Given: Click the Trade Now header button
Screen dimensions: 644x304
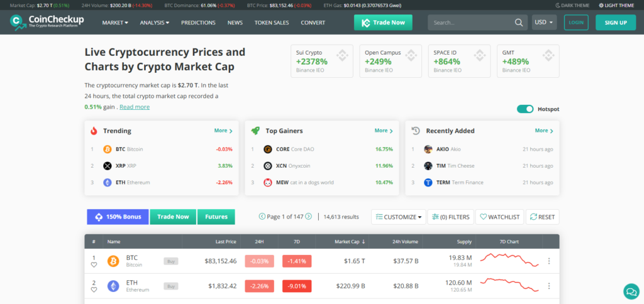Looking at the screenshot, I should coord(383,23).
